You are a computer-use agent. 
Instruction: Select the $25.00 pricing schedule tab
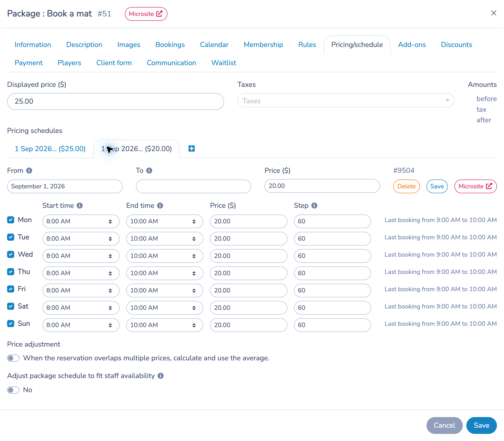tap(50, 149)
